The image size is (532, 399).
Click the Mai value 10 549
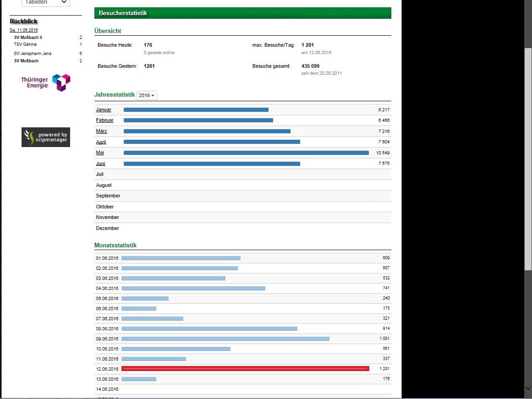383,153
